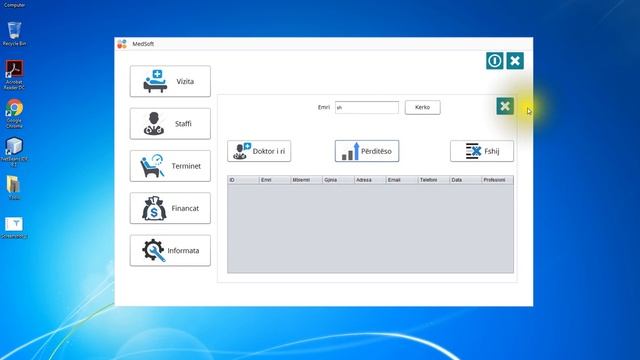This screenshot has height=360, width=640.
Task: Close the staff panel with green X
Action: point(505,106)
